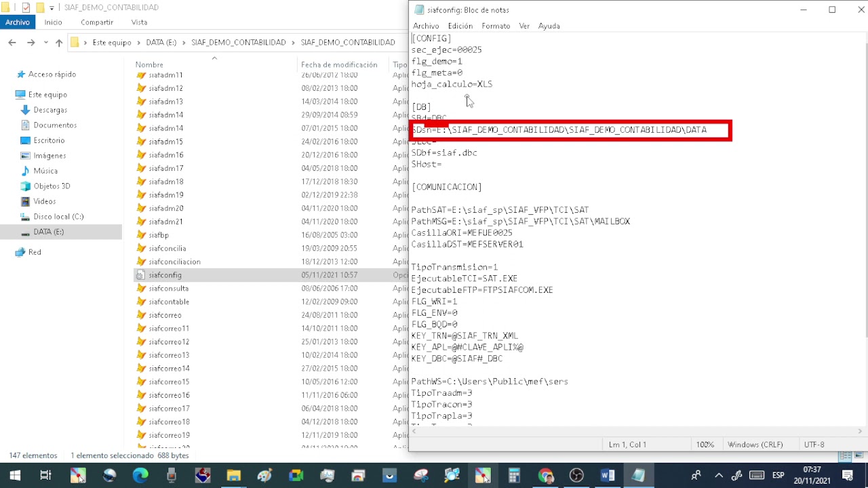Click ESP language indicator in tray

click(x=778, y=476)
